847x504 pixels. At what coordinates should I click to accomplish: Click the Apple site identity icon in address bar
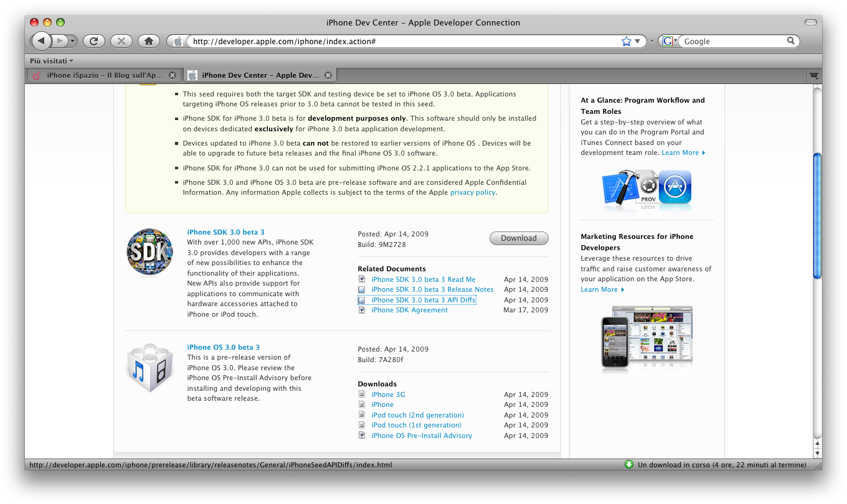pyautogui.click(x=178, y=42)
